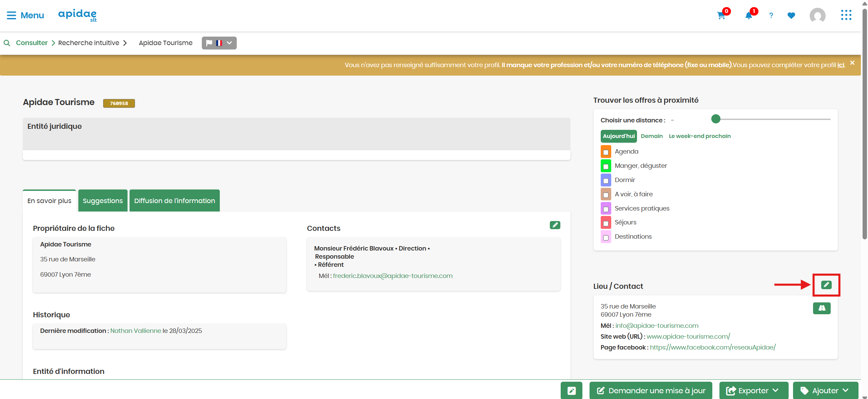Check the Manger, déguster checkbox
The image size is (868, 399).
point(606,166)
